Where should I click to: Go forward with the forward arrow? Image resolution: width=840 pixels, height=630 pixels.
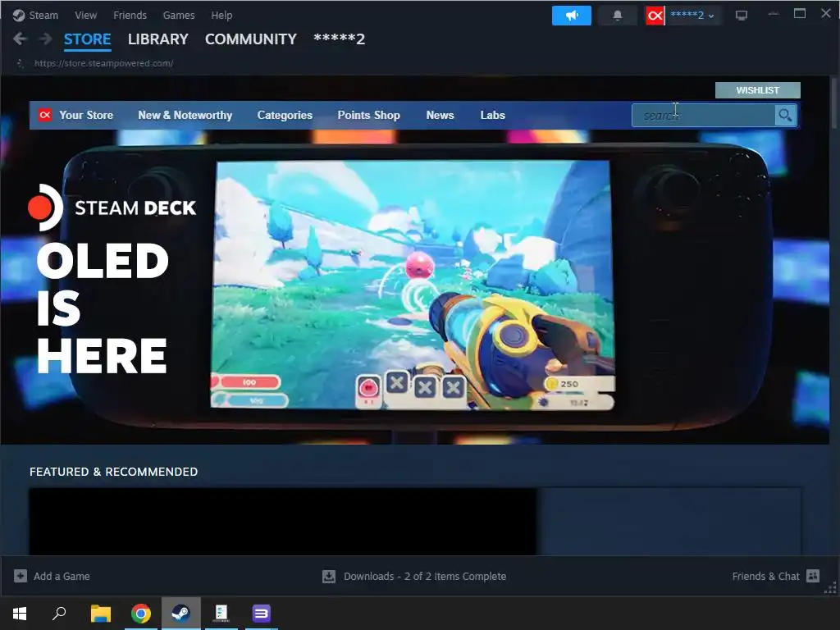tap(46, 39)
